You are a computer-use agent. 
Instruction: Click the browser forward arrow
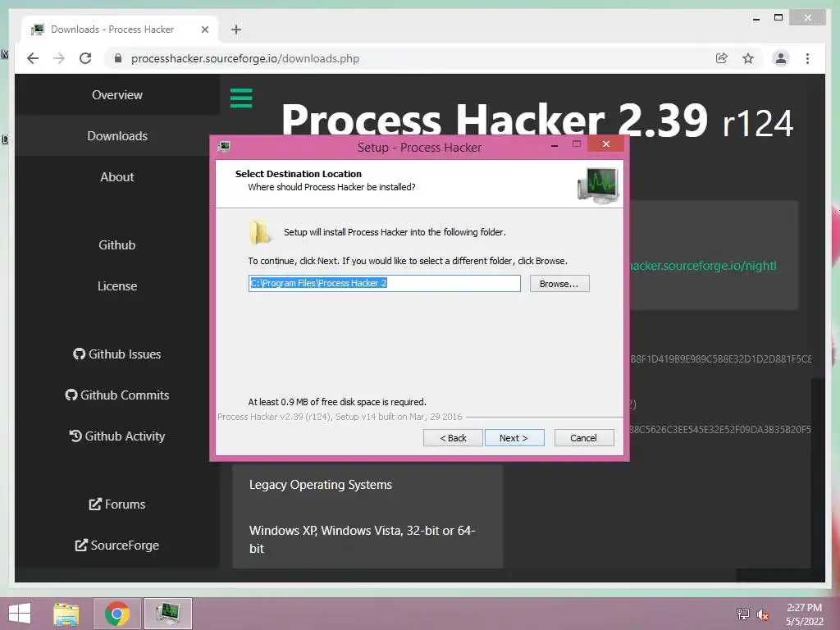point(59,58)
